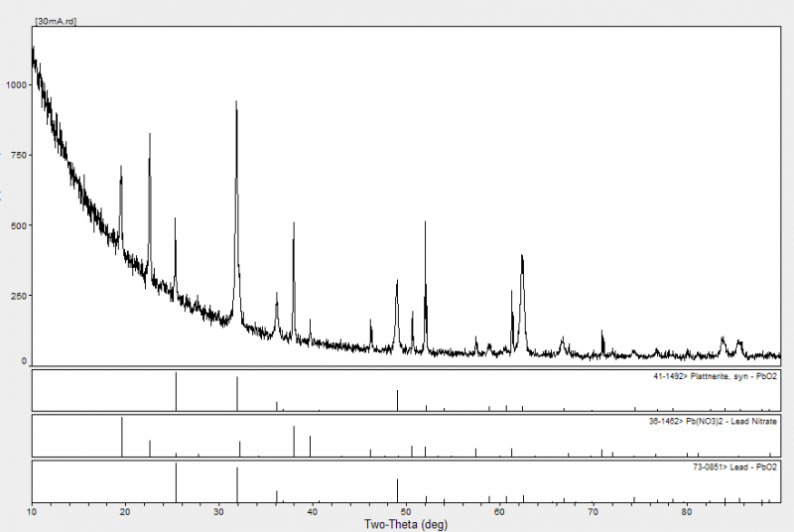Select the Pb(NO3)2 - Lead Nitrate reference label
The height and width of the screenshot is (532, 794).
pyautogui.click(x=713, y=421)
